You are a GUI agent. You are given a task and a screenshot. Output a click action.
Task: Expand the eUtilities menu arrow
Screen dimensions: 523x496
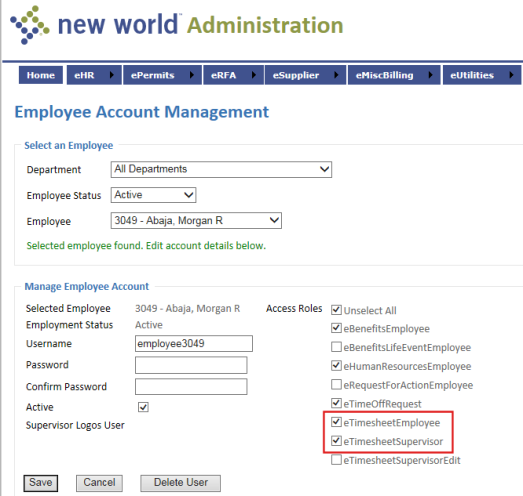coord(511,75)
